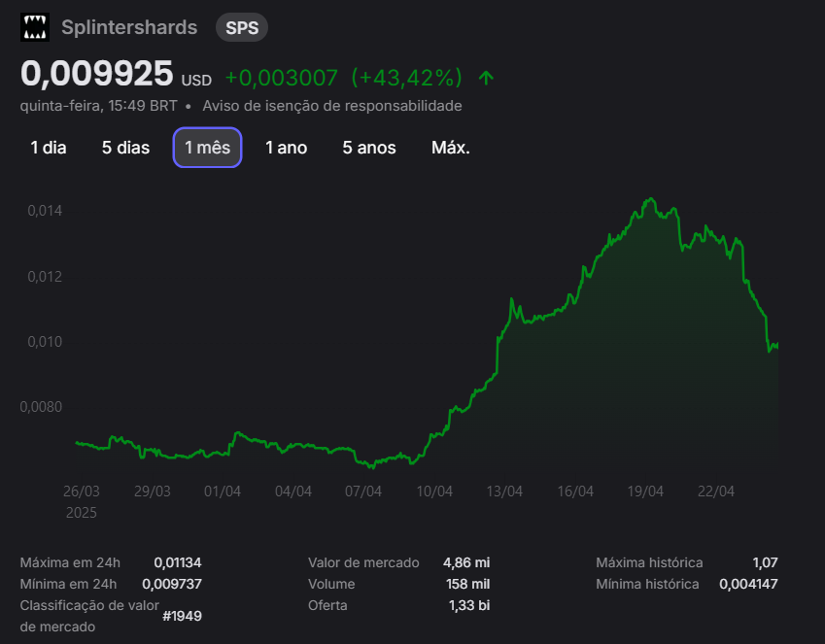The height and width of the screenshot is (644, 825).
Task: Click the change value +0,003007
Action: 282,78
